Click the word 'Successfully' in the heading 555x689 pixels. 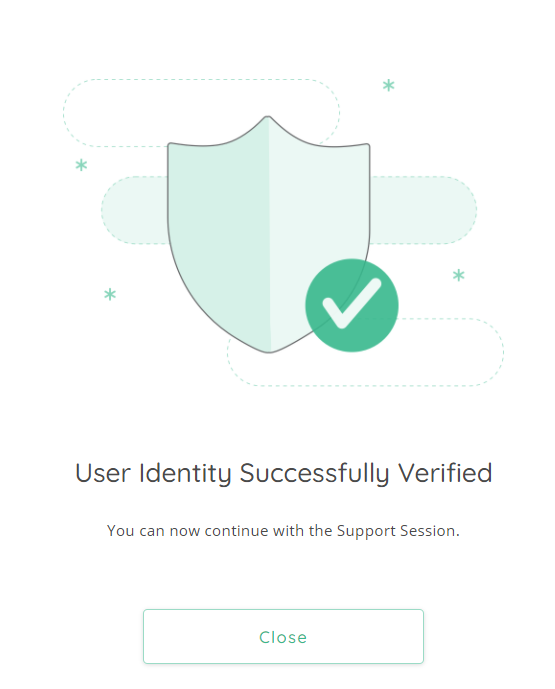314,474
